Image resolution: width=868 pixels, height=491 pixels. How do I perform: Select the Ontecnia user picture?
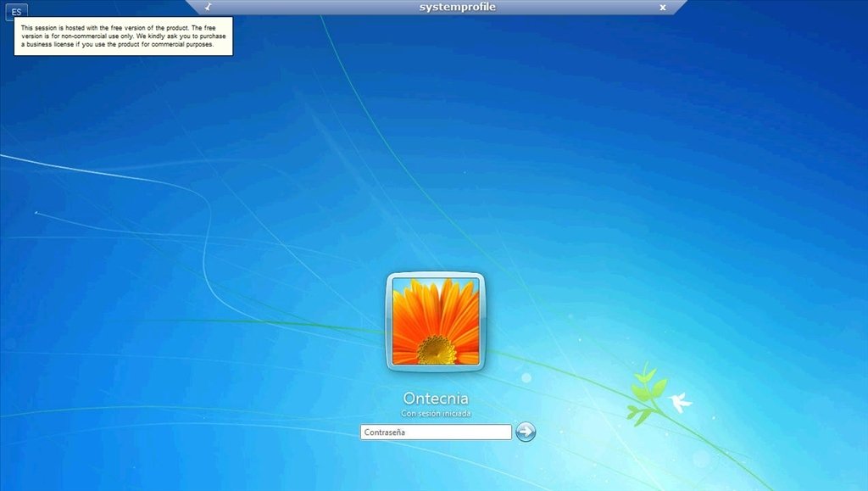coord(435,321)
